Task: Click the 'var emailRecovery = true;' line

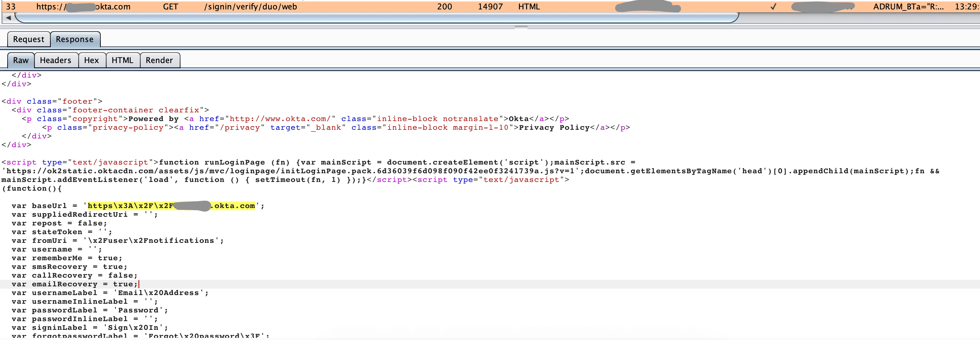Action: point(75,284)
